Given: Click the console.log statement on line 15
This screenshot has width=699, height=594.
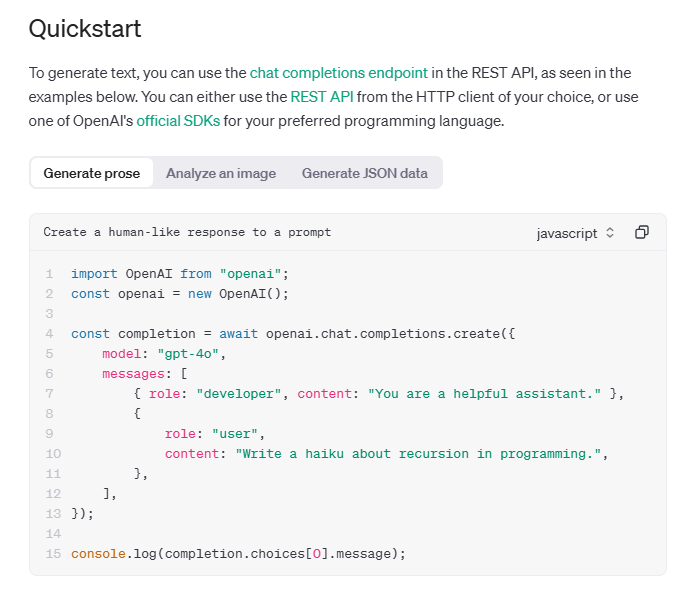Looking at the screenshot, I should pos(239,553).
